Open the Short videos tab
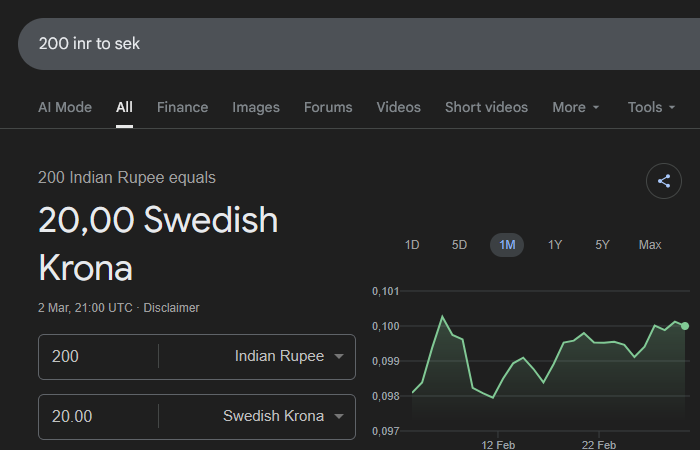The image size is (700, 450). (x=487, y=107)
